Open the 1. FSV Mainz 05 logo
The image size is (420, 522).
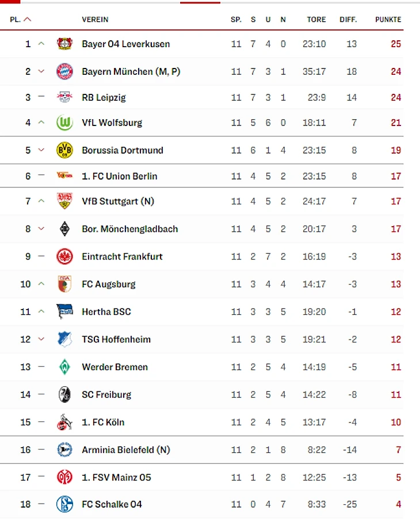(x=64, y=477)
